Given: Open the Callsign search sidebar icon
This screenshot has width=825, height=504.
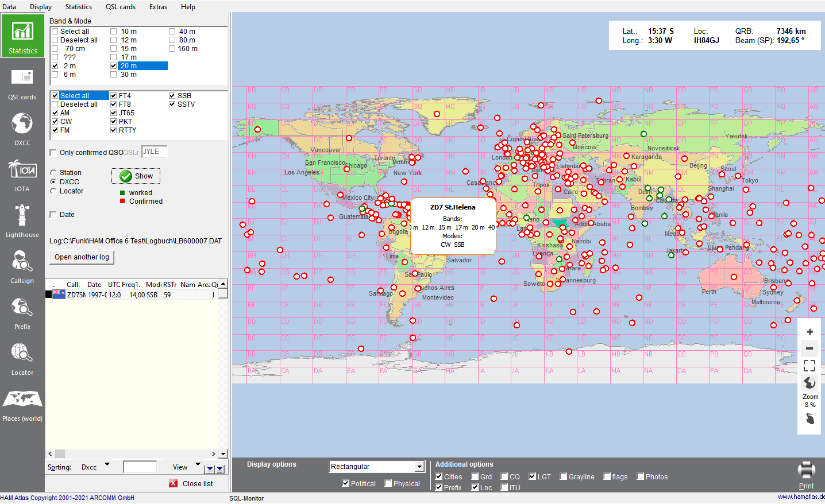Looking at the screenshot, I should (22, 266).
